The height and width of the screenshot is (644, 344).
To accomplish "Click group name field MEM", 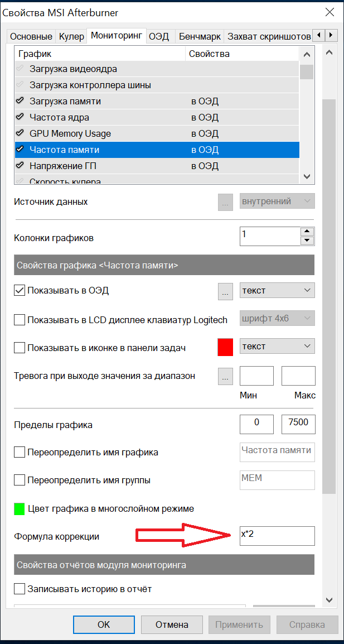I will click(x=277, y=480).
